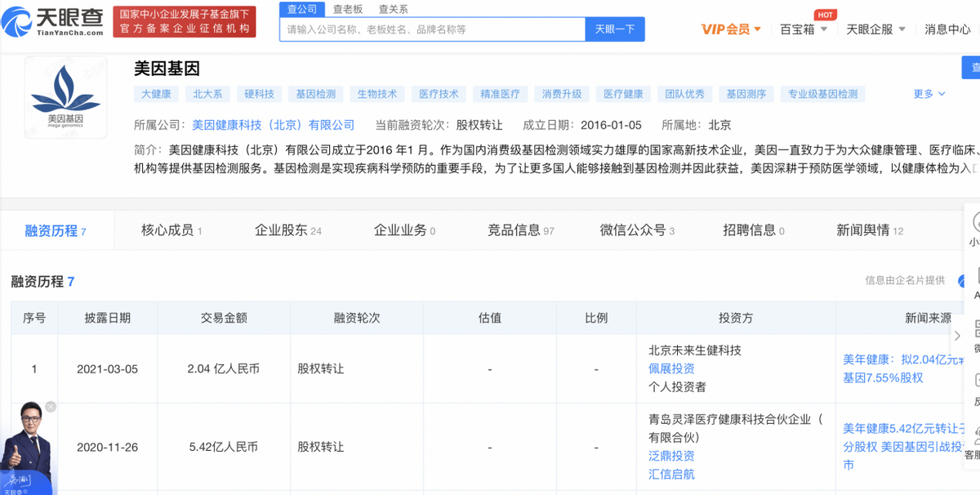Click the government fund credit banner
The width and height of the screenshot is (980, 495).
pos(183,21)
